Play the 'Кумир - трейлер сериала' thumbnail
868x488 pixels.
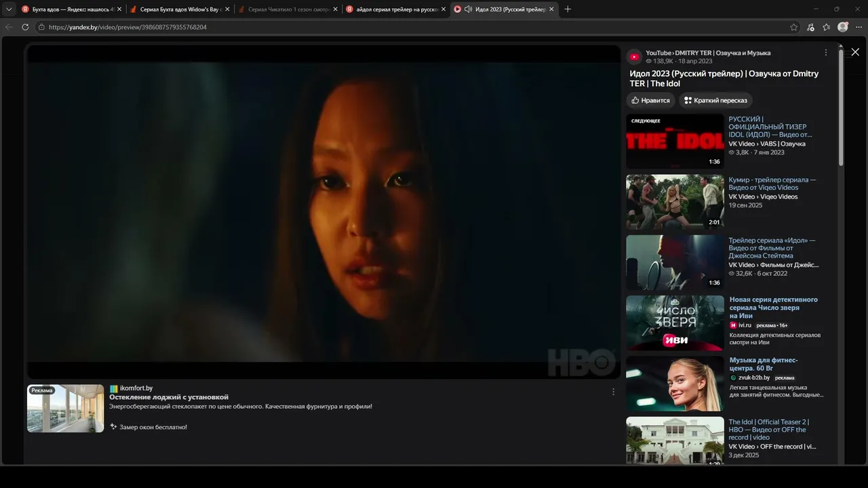pos(675,202)
